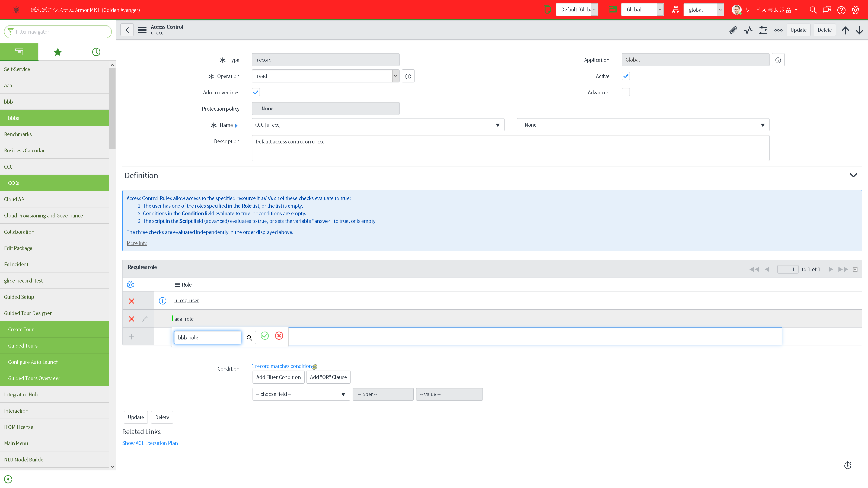Open the response time stopwatch icon
This screenshot has height=488, width=868.
pos(848,465)
